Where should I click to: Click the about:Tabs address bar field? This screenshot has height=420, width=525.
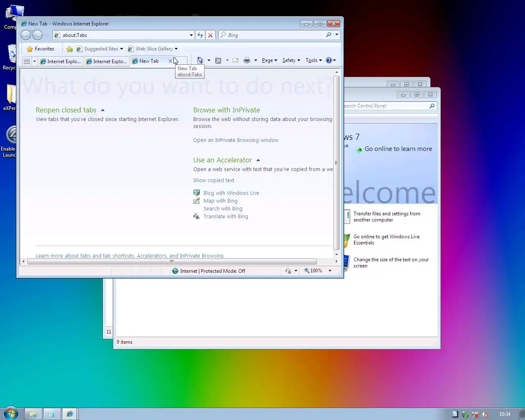[x=123, y=35]
